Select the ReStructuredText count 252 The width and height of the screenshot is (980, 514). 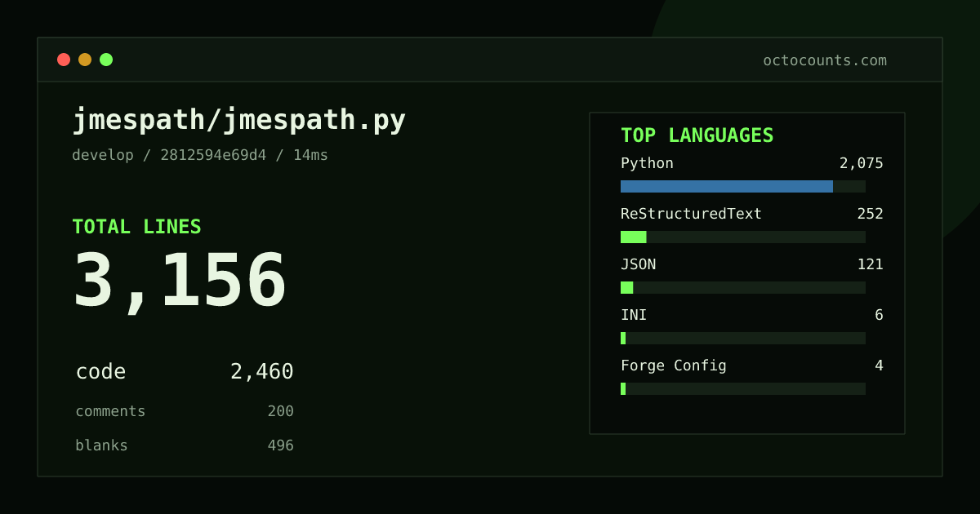(870, 214)
